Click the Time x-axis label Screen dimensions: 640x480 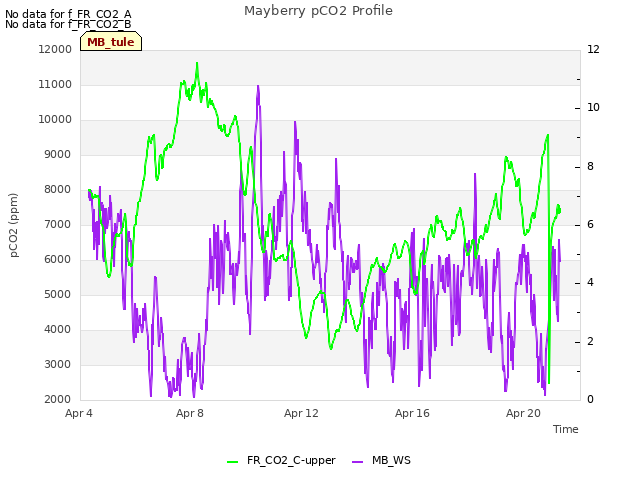(x=565, y=429)
